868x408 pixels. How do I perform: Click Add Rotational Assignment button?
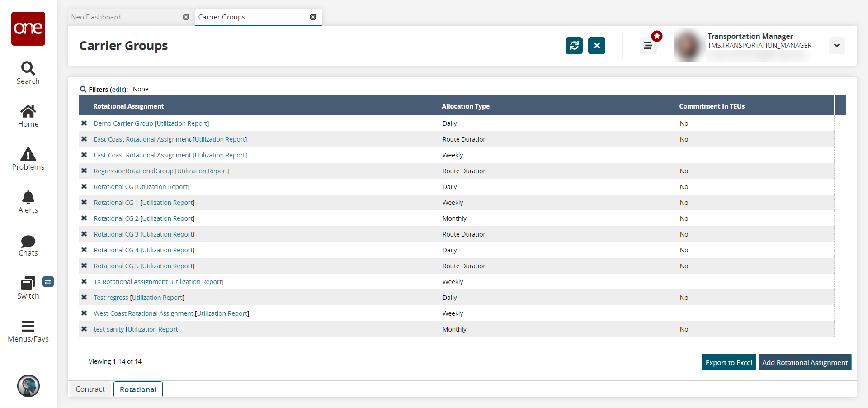[x=805, y=362]
